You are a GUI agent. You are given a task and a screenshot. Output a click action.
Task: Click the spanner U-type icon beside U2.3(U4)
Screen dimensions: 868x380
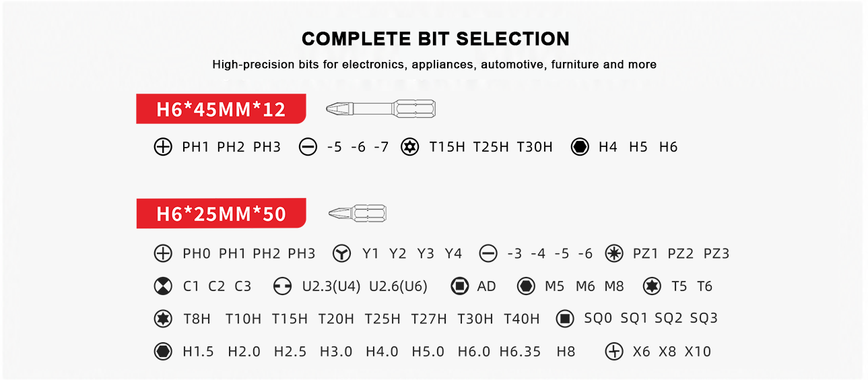point(282,286)
